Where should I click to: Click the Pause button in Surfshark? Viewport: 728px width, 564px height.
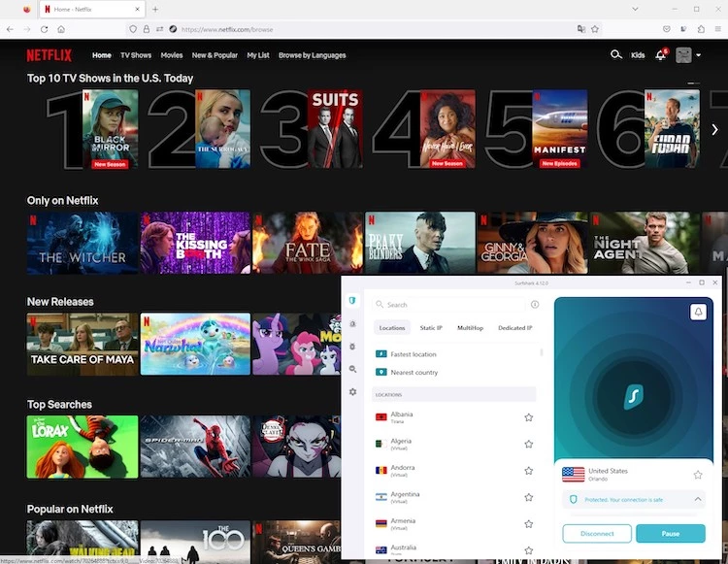click(671, 533)
